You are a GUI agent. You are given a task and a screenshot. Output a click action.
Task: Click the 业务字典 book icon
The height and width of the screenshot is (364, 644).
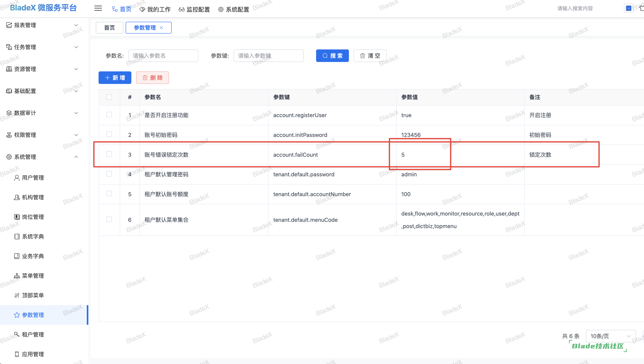click(x=17, y=256)
